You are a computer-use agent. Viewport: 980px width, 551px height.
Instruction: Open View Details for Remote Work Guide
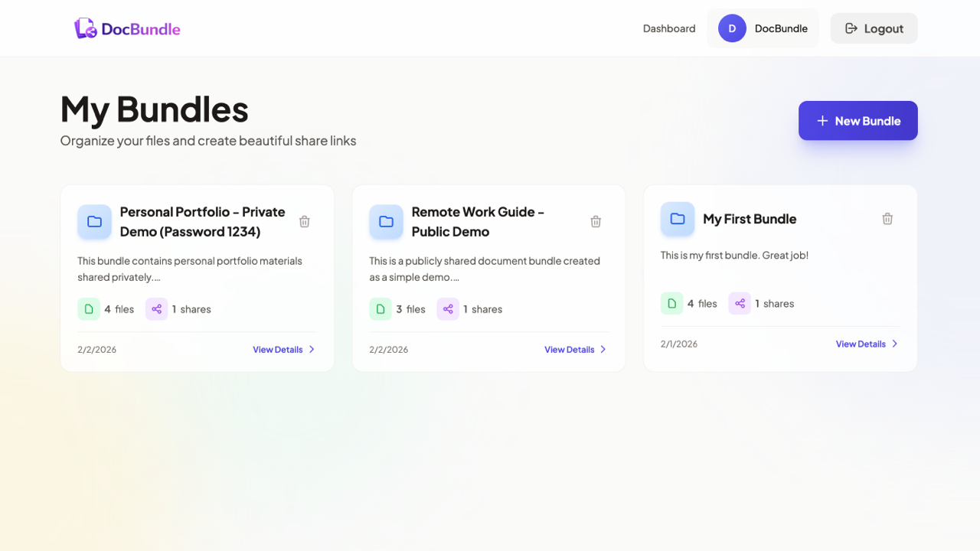click(x=568, y=349)
